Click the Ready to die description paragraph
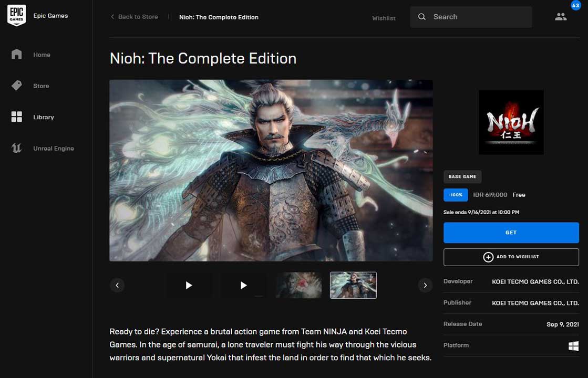The height and width of the screenshot is (378, 588). pyautogui.click(x=271, y=344)
